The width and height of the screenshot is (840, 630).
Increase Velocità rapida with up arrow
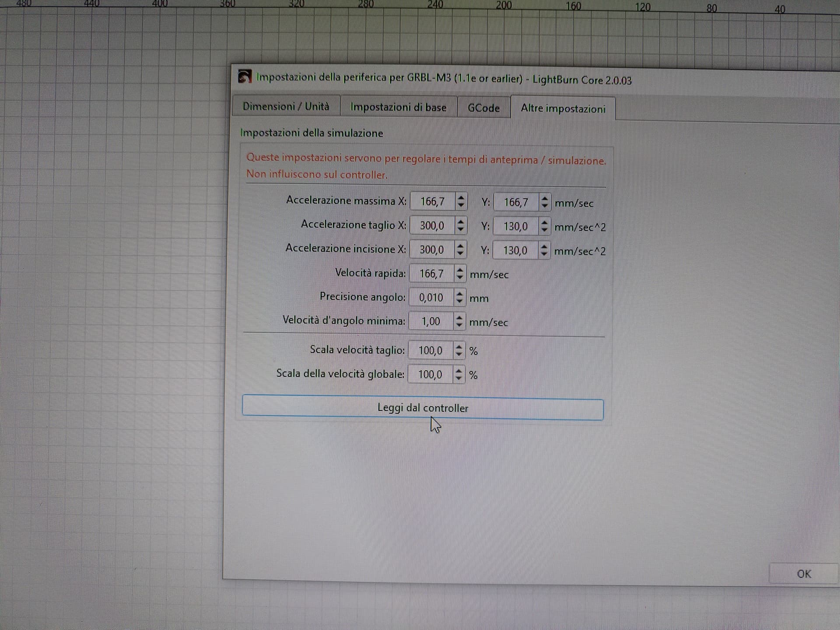pos(459,270)
